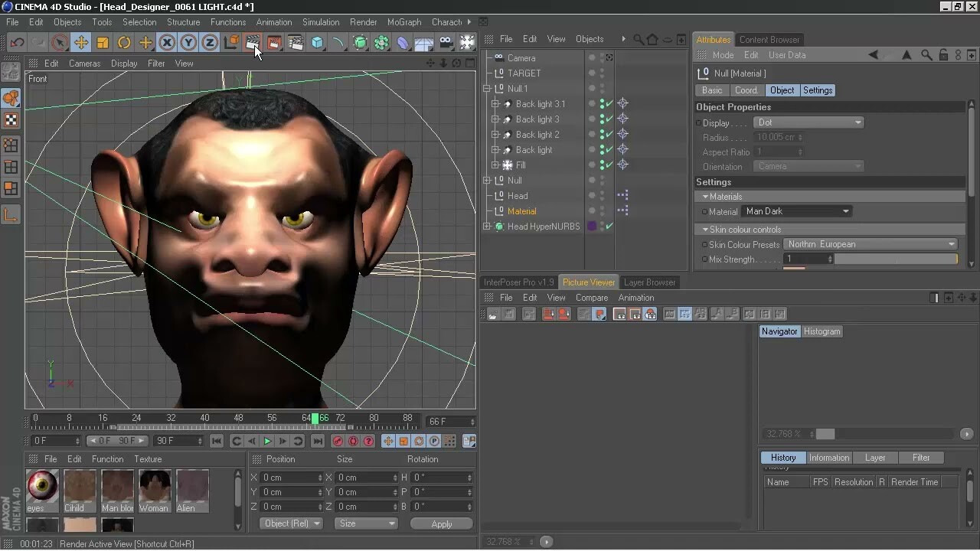Lock the X axis in the toolbar
The image size is (980, 551).
pyautogui.click(x=167, y=42)
